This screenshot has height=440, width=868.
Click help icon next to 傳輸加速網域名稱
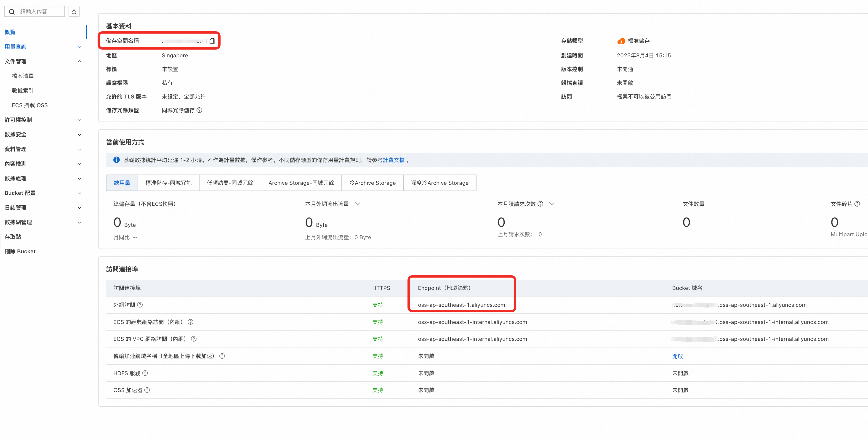coord(222,356)
